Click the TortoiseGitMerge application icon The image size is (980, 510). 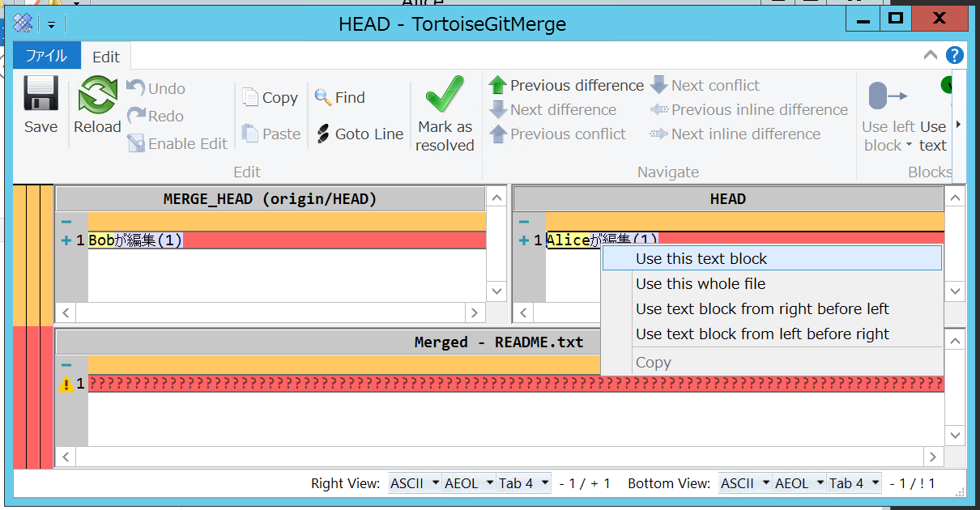pyautogui.click(x=23, y=23)
